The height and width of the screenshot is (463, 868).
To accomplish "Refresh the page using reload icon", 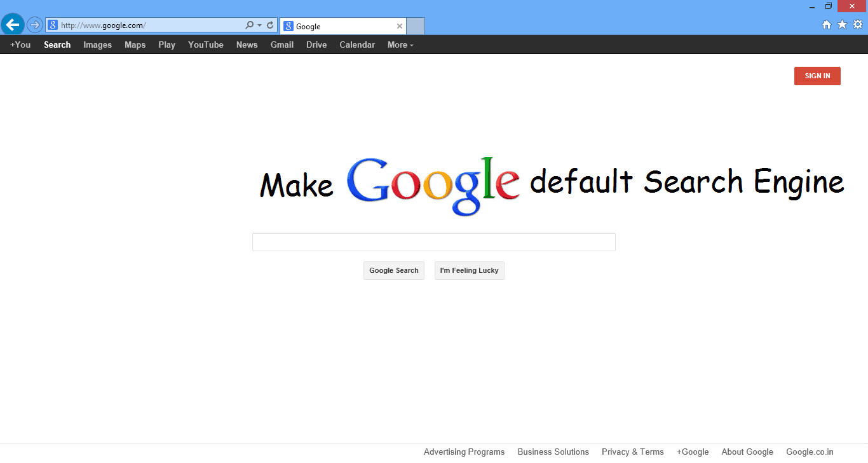I will (x=270, y=25).
